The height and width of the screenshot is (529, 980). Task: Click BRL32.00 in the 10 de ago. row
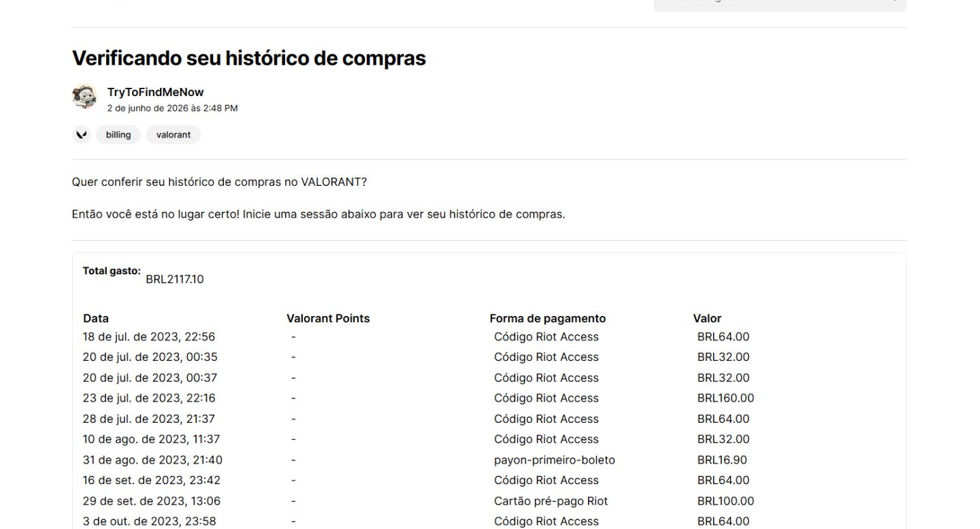(x=723, y=439)
